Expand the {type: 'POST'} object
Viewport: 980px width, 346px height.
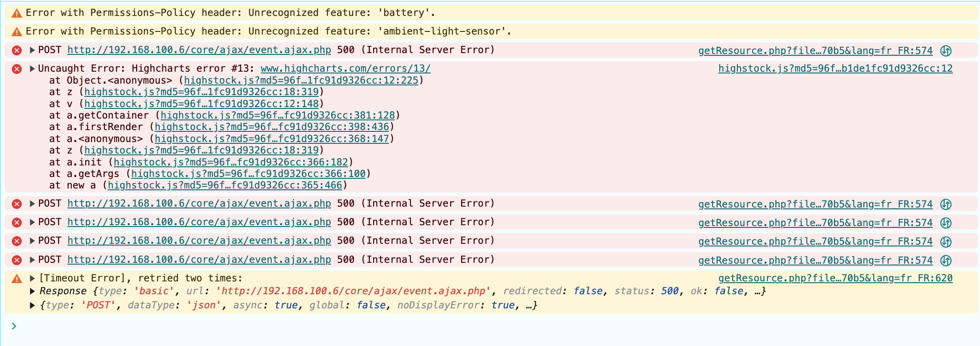click(x=32, y=305)
